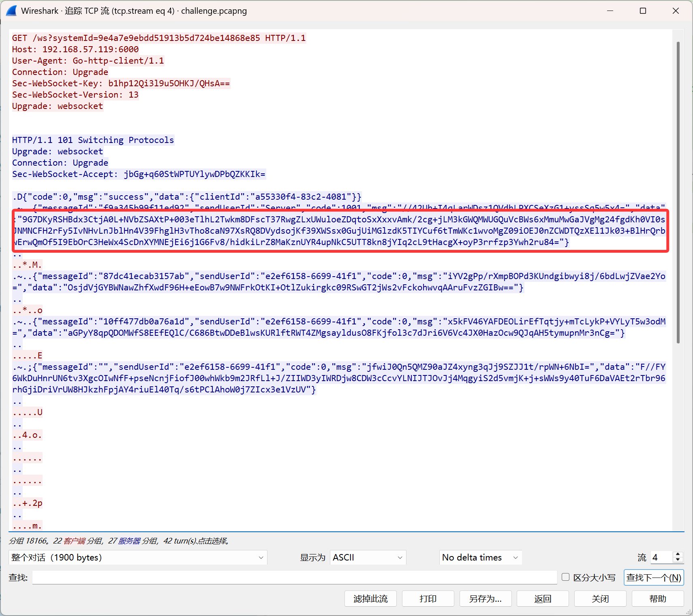
Task: Click the 查找下一个(N) button
Action: (x=654, y=578)
